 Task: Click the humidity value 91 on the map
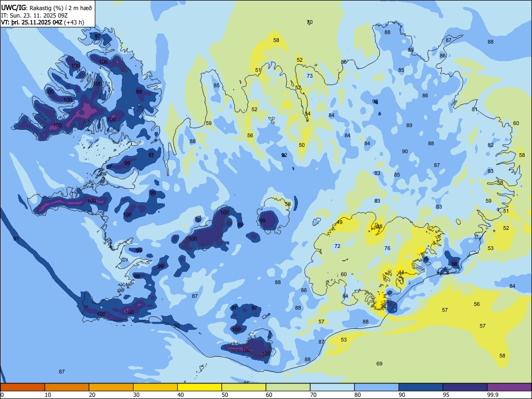(x=16, y=239)
